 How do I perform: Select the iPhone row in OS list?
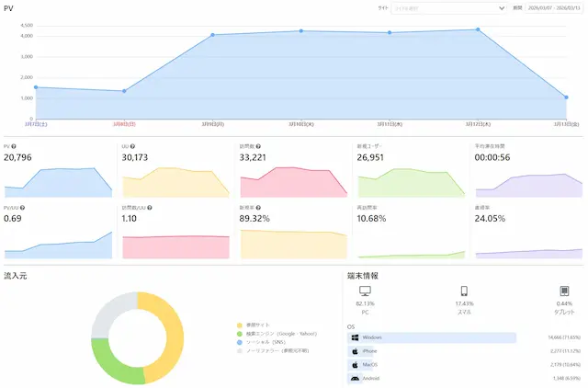point(432,351)
